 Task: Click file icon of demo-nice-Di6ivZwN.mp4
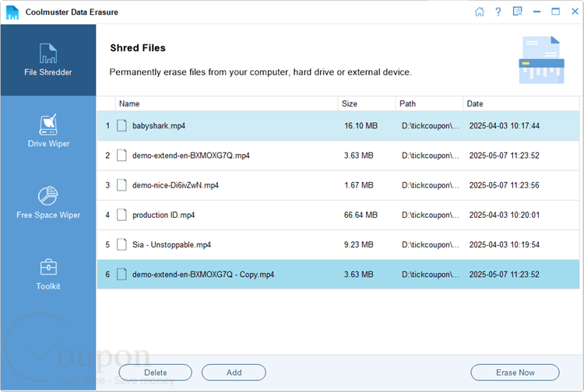click(121, 185)
